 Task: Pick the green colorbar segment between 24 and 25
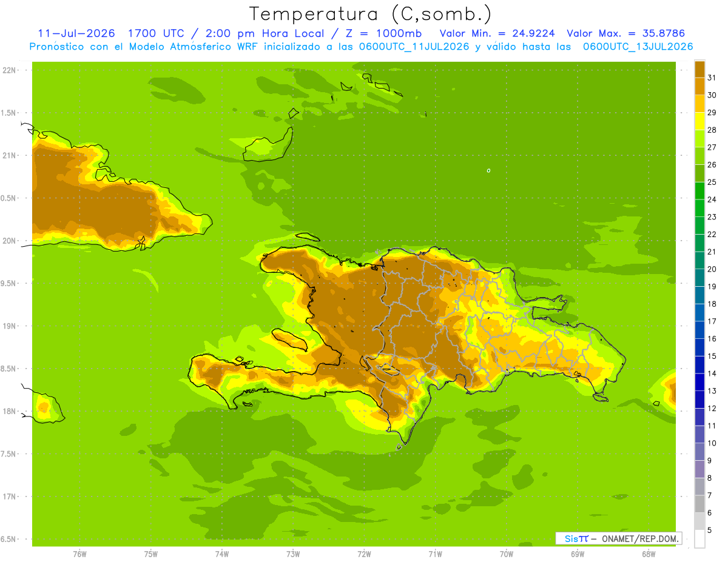click(x=699, y=191)
